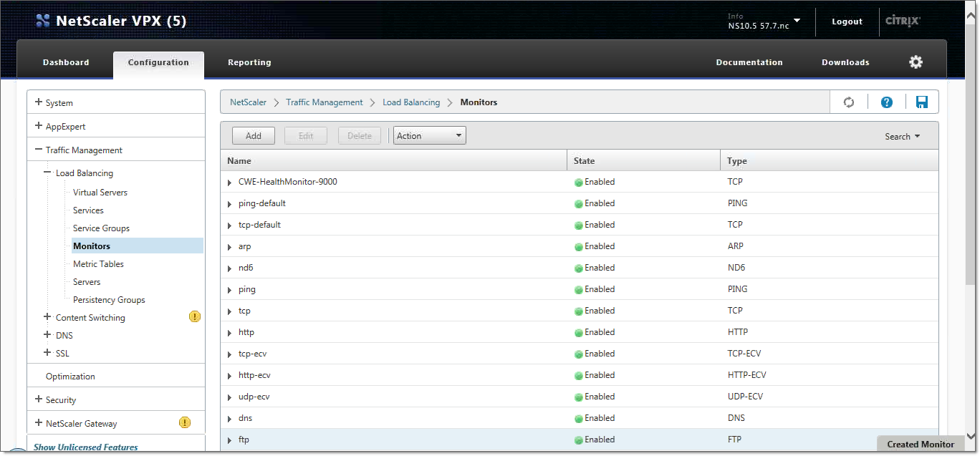Image resolution: width=980 pixels, height=456 pixels.
Task: Click the save configuration floppy icon
Action: [x=922, y=102]
